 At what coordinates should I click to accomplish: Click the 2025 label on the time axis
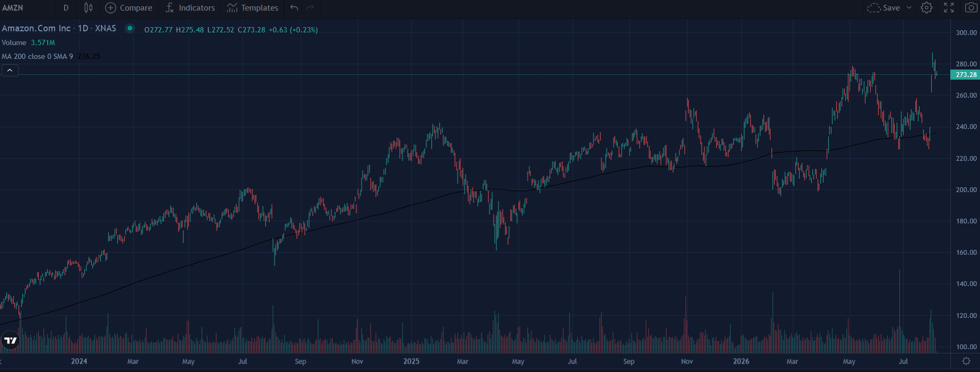click(412, 361)
